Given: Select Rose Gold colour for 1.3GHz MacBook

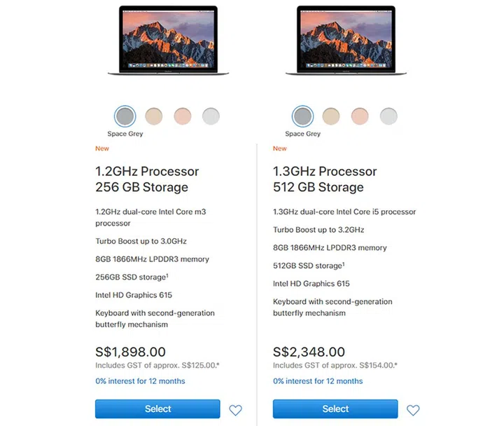Looking at the screenshot, I should [x=360, y=116].
